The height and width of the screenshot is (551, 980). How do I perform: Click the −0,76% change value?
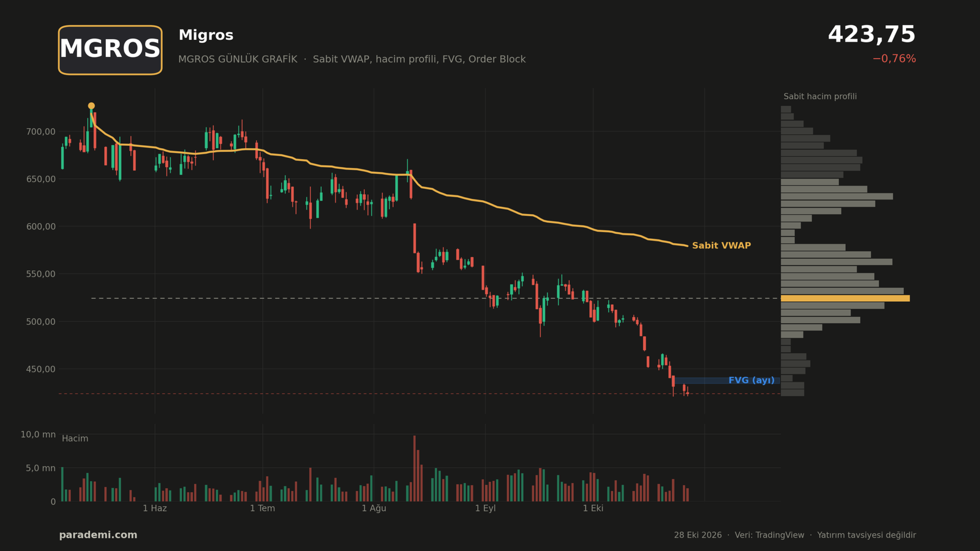click(894, 59)
